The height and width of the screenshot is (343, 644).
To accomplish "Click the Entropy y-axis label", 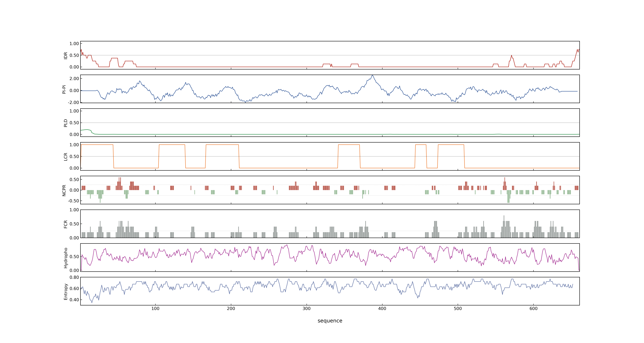I will point(66,291).
